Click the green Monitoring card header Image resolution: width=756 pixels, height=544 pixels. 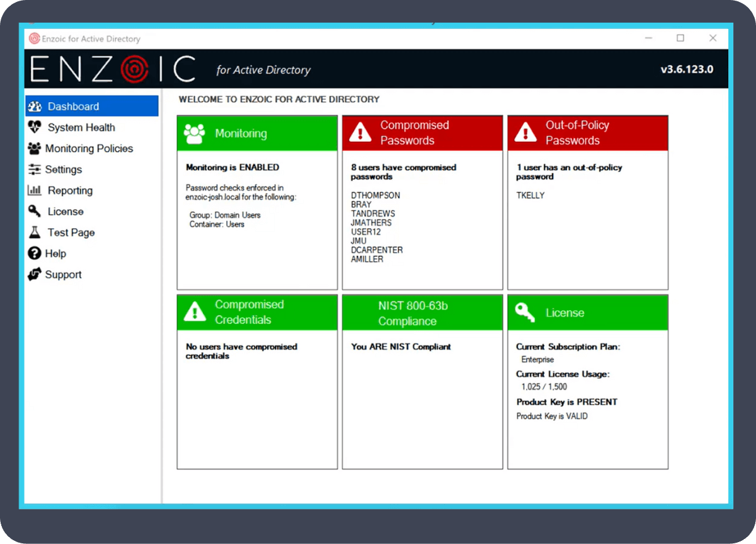(257, 133)
